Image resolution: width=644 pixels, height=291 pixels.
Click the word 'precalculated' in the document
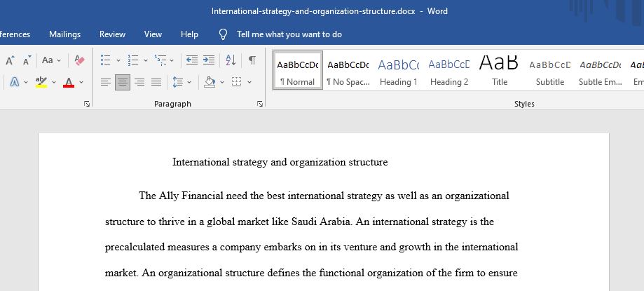point(135,248)
